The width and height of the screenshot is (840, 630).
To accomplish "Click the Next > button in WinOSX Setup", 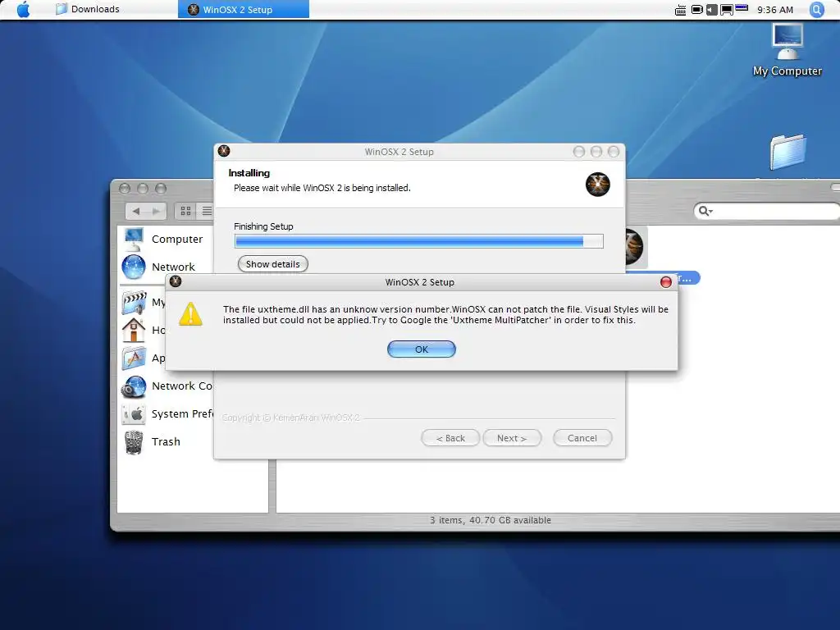I will 512,438.
